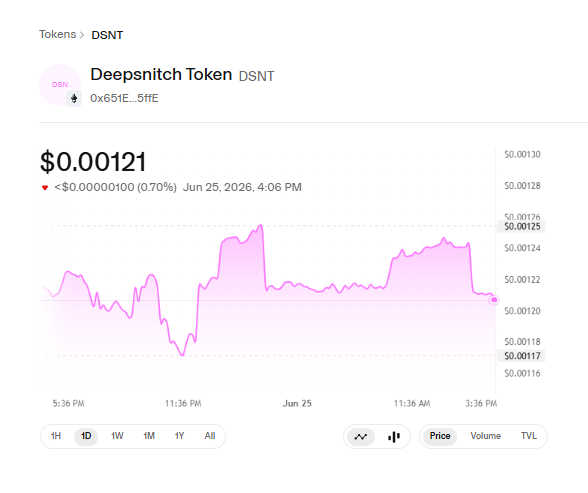Click the $0.00122 axis label
The image size is (588, 493).
pyautogui.click(x=522, y=280)
